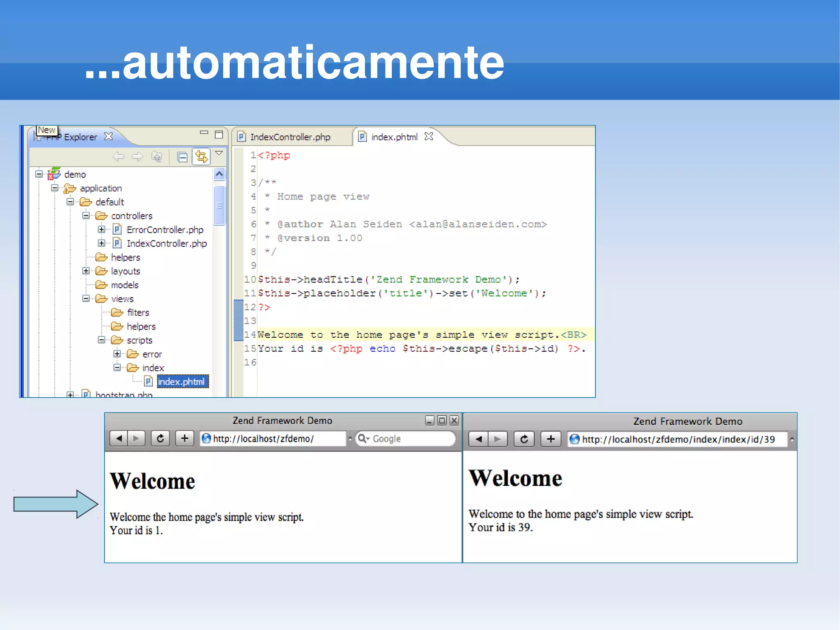The image size is (840, 630).
Task: Expand ErrorController.php in the tree
Action: 101,229
